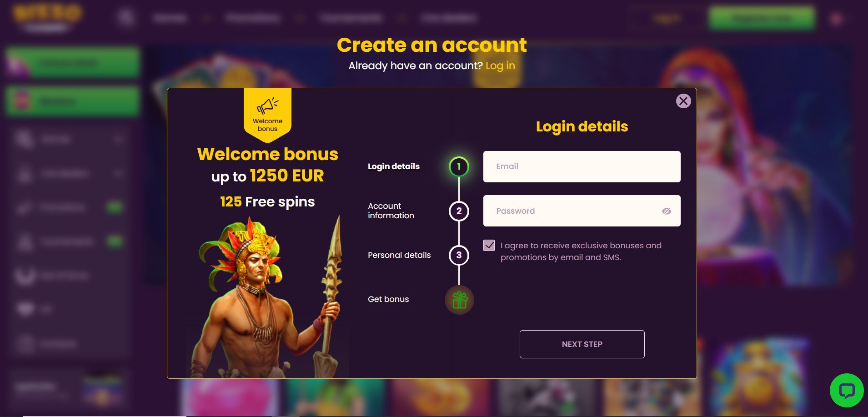Click the green gift Get bonus icon
The height and width of the screenshot is (417, 868).
[x=459, y=300]
